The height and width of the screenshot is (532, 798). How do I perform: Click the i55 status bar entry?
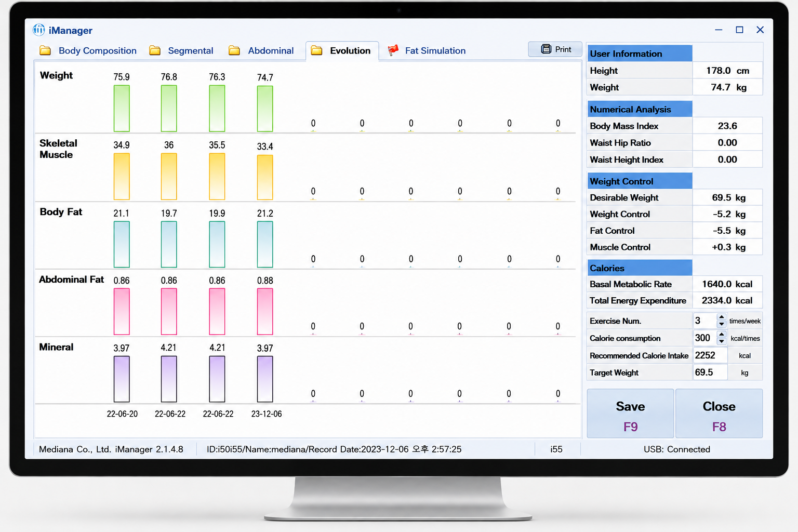click(x=556, y=449)
